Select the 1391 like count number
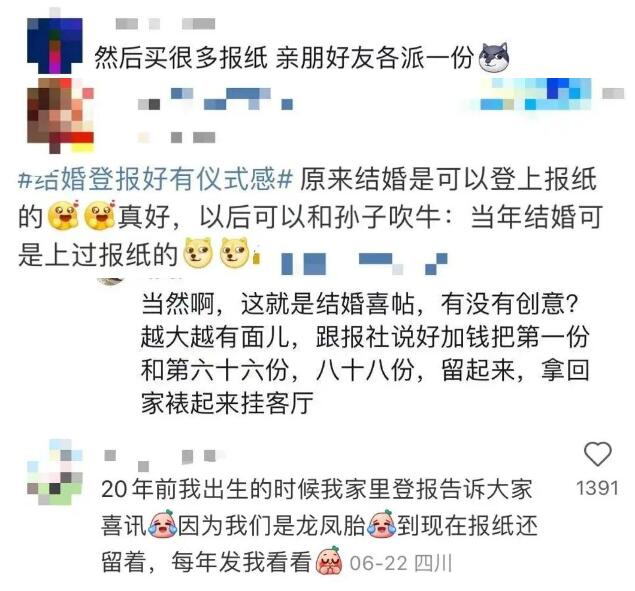 pos(597,488)
